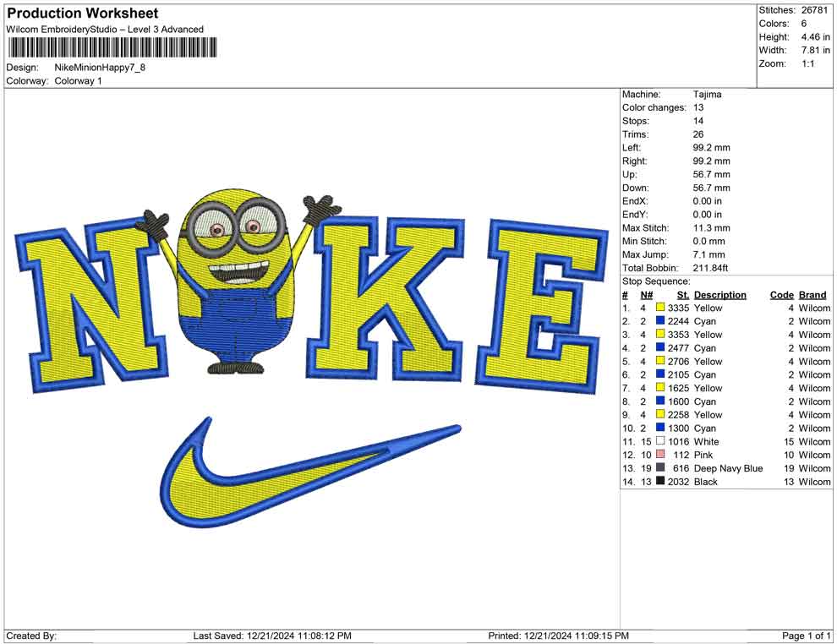The height and width of the screenshot is (644, 837).
Task: Select the embroidered letter E in the preview
Action: coord(540,307)
